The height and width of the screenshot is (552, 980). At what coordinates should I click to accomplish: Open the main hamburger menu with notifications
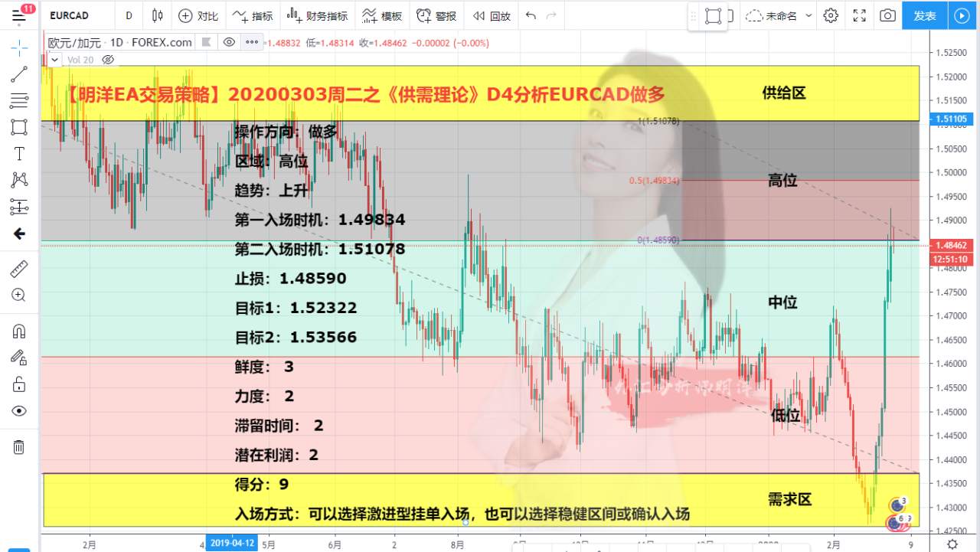pyautogui.click(x=19, y=15)
